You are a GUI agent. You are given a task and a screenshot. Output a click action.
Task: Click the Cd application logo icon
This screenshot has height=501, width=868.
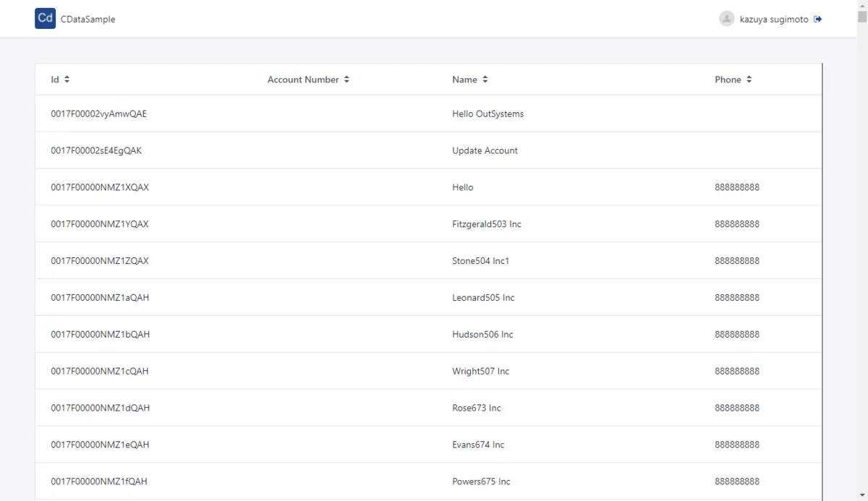coord(45,19)
